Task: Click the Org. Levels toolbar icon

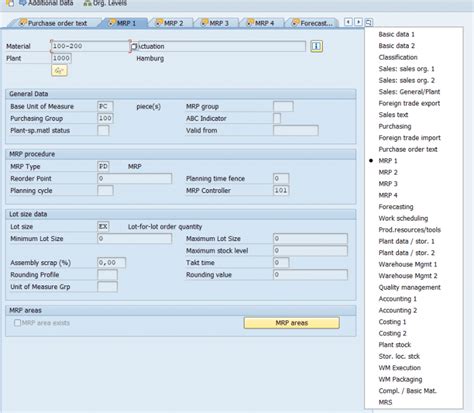Action: 87,3
